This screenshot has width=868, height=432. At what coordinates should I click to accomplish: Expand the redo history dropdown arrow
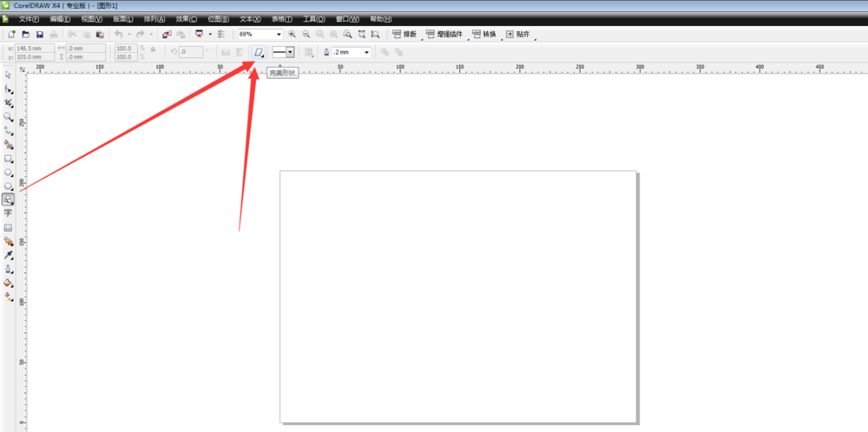coord(150,35)
